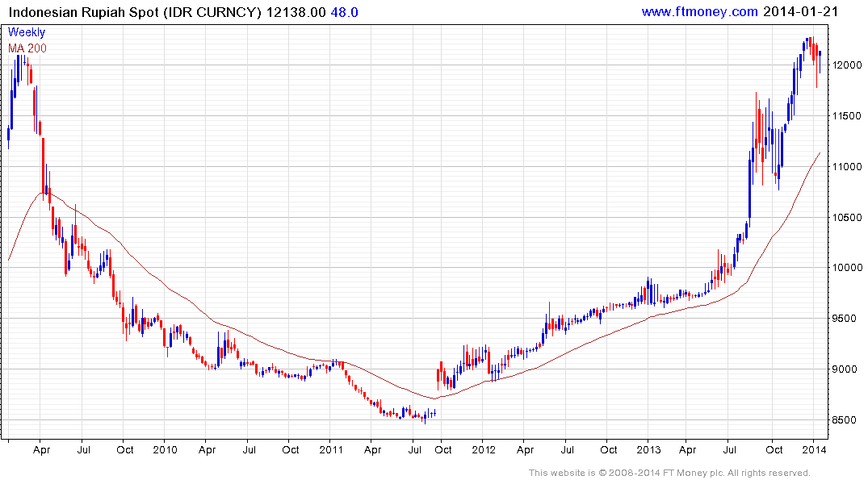Select the 2012 marker on time axis
Image resolution: width=868 pixels, height=484 pixels.
coord(483,450)
